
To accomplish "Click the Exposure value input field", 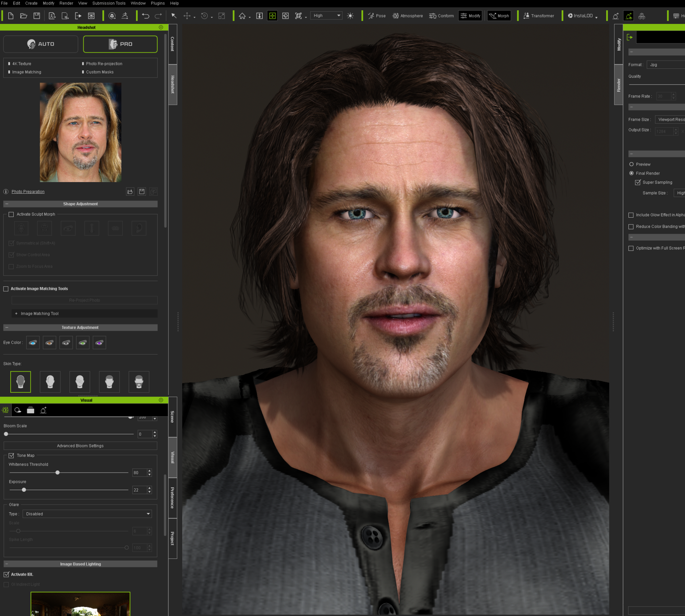I will click(140, 490).
